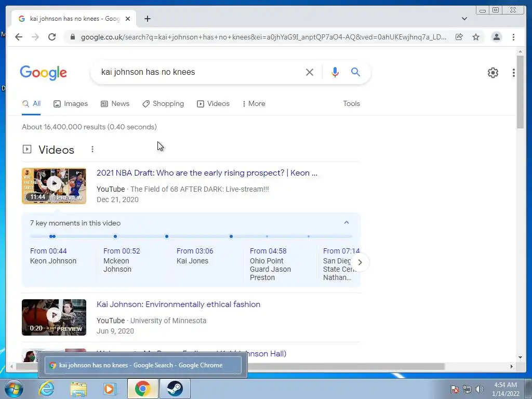Collapse the 7 key moments panel

pyautogui.click(x=347, y=222)
